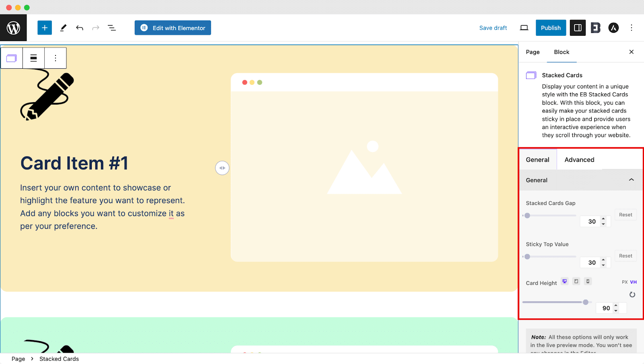Open the Document Overview list view

[112, 28]
